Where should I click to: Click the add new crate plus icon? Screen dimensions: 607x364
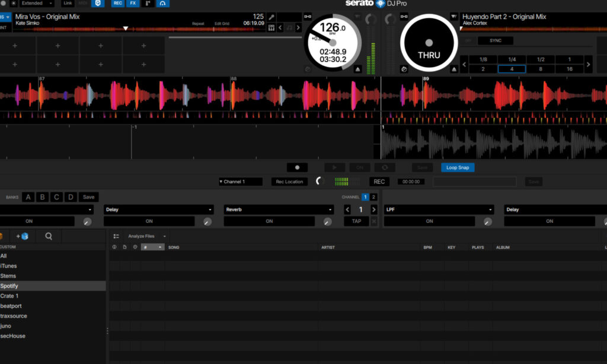pyautogui.click(x=20, y=235)
